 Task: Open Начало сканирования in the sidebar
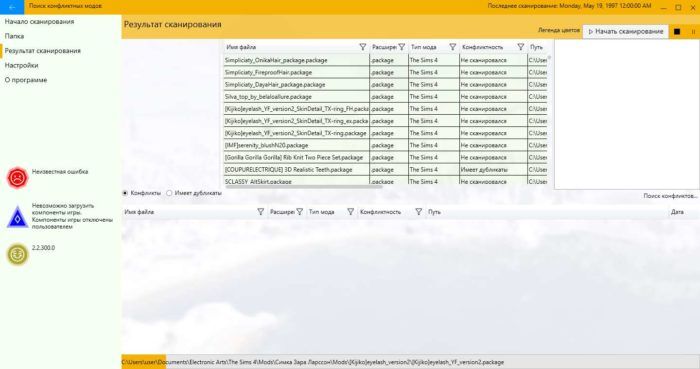(x=39, y=21)
